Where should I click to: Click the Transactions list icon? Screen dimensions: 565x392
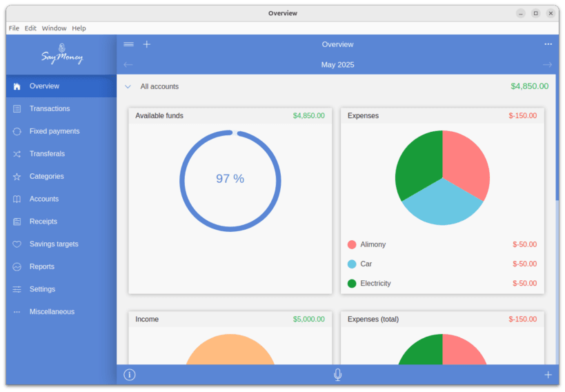pyautogui.click(x=17, y=108)
